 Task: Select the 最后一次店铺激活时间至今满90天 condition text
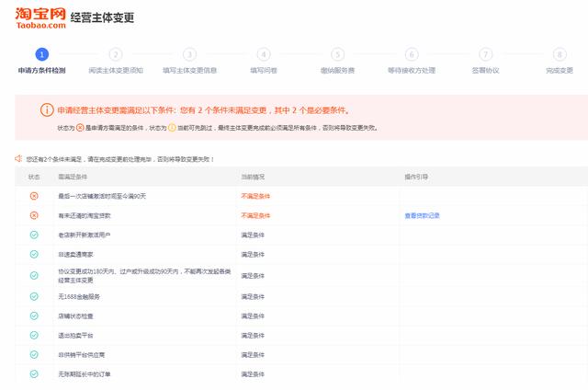[x=102, y=196]
